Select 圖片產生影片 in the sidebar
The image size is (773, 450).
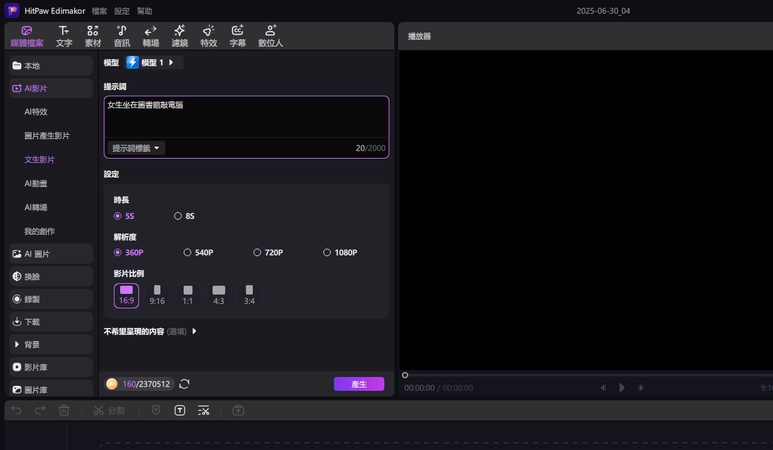tap(47, 135)
